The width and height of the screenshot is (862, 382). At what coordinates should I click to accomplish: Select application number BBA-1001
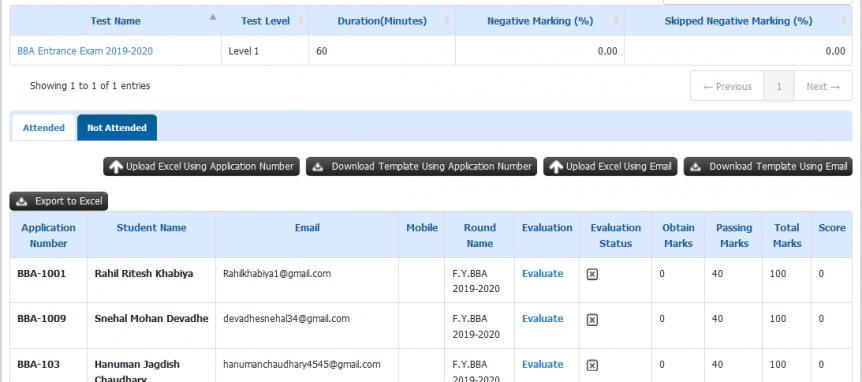pyautogui.click(x=42, y=273)
